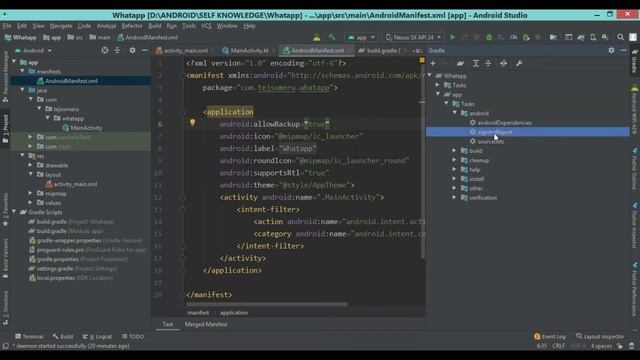640x360 pixels.
Task: Expand the values folder
Action: click(x=31, y=203)
